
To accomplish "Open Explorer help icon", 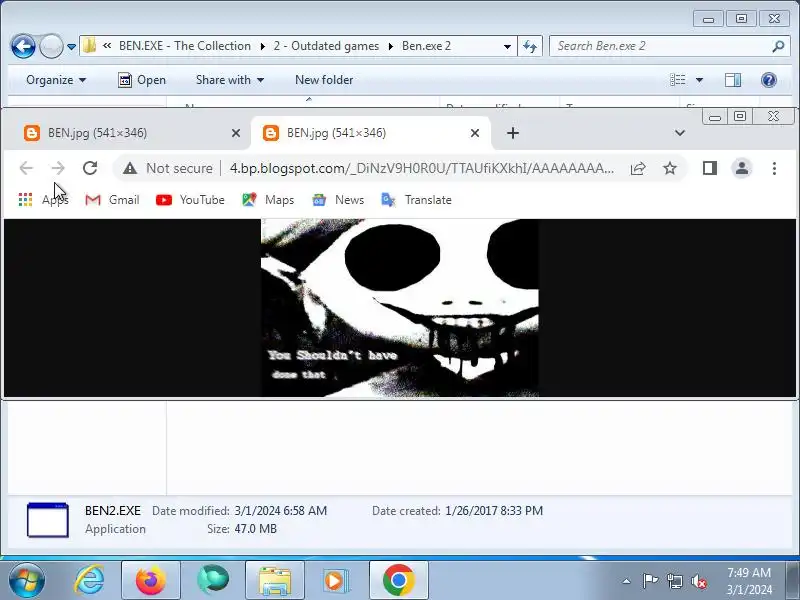I will pos(768,80).
